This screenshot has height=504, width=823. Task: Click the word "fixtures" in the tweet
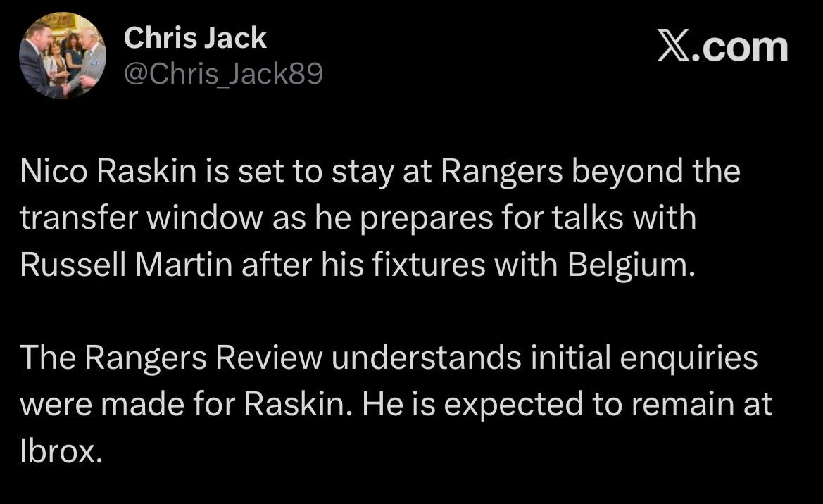[x=429, y=265]
